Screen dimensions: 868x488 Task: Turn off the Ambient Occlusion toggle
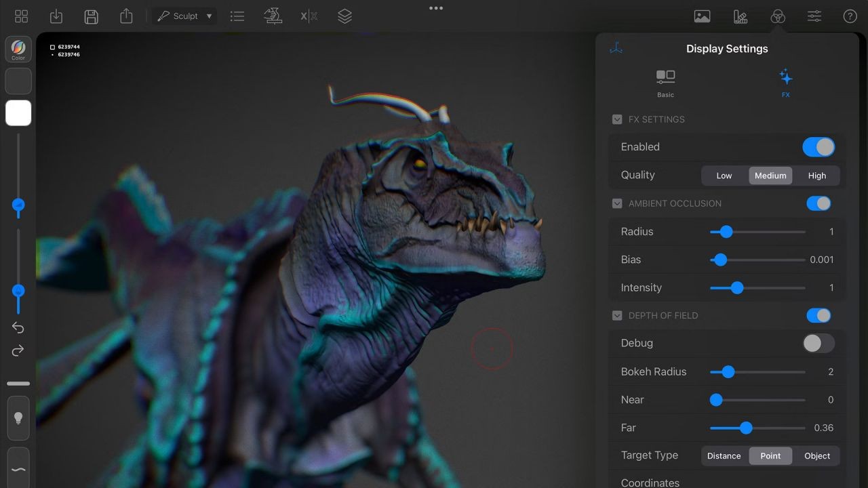[818, 203]
